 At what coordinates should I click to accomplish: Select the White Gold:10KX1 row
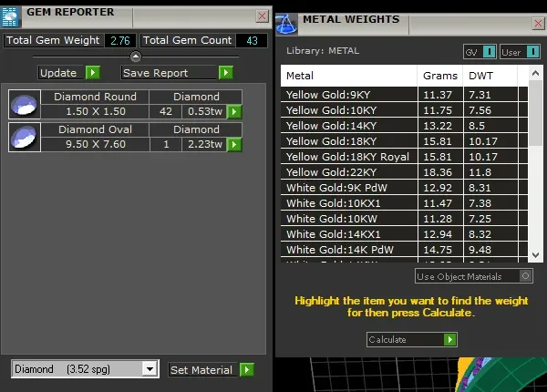(x=404, y=203)
